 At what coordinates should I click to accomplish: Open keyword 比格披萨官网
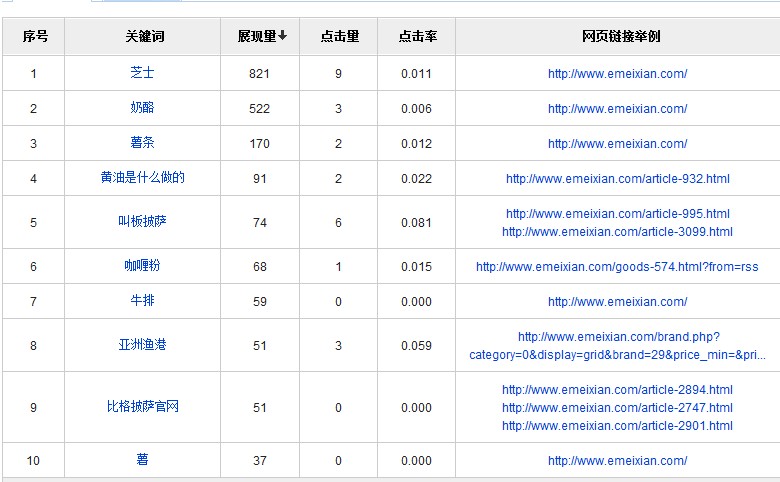click(x=142, y=407)
